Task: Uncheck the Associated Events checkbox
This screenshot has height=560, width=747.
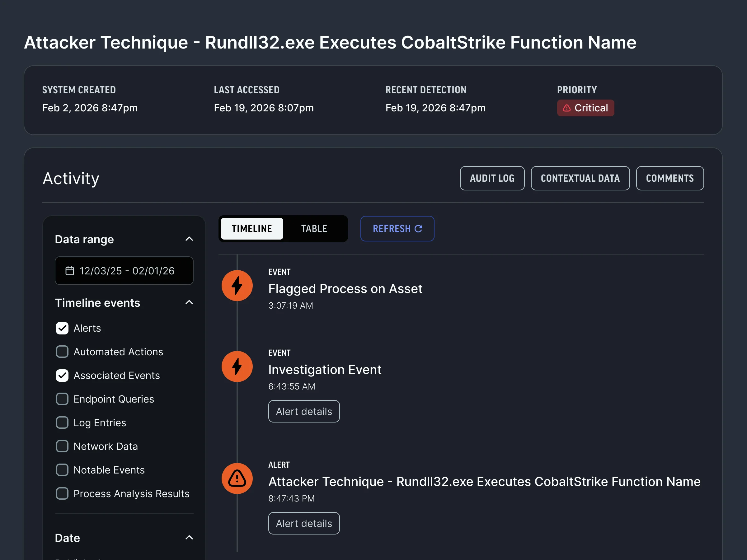Action: pyautogui.click(x=62, y=376)
